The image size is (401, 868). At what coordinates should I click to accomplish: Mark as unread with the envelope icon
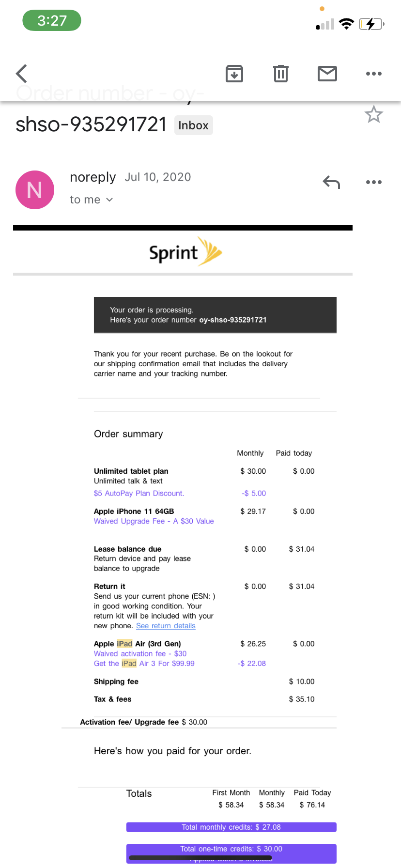327,74
